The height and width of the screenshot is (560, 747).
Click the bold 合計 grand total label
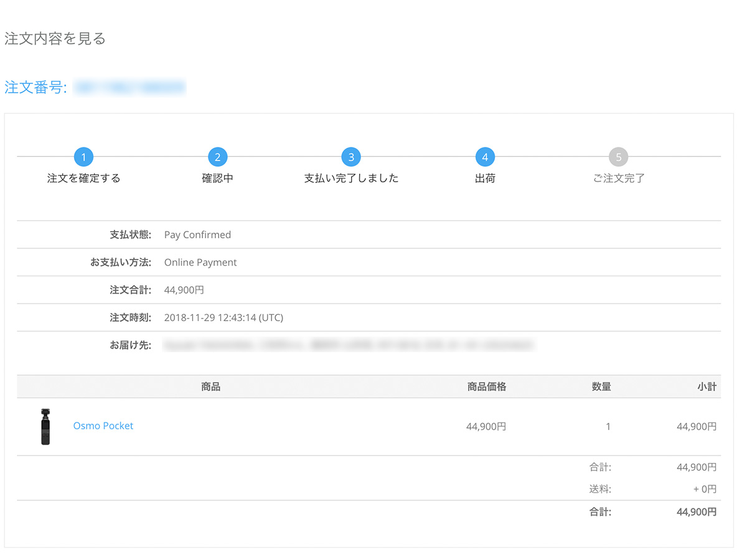click(600, 513)
